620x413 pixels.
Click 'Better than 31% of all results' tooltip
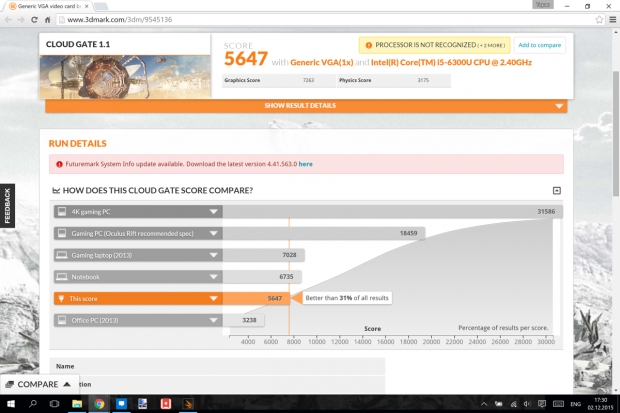347,298
